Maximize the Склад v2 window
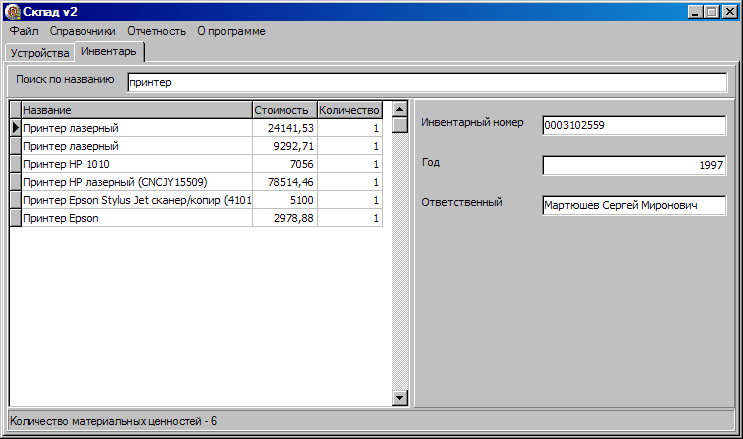743x439 pixels. pyautogui.click(x=712, y=12)
